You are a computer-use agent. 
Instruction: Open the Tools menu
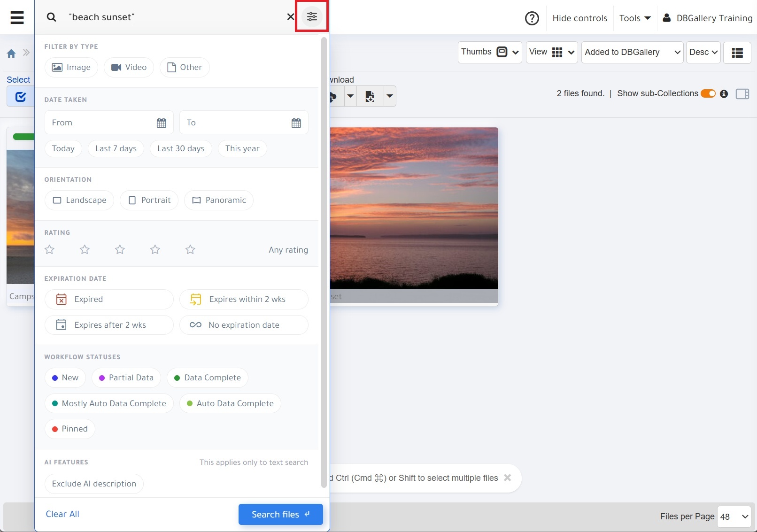635,18
